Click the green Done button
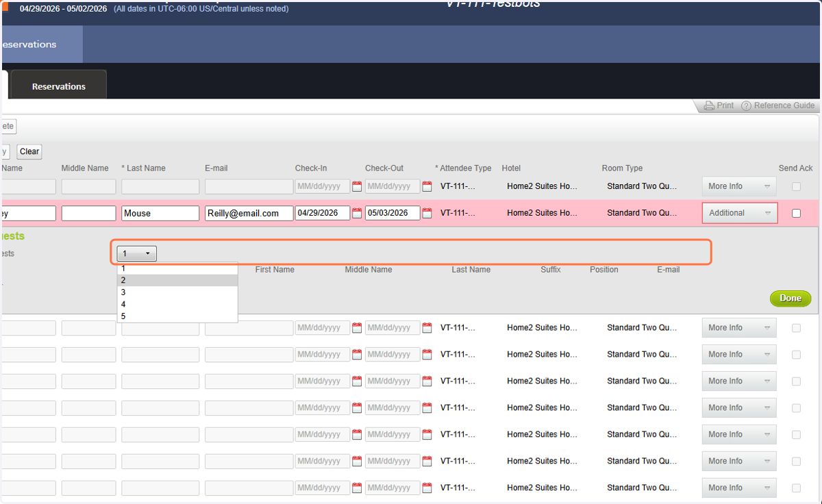The width and height of the screenshot is (822, 504). tap(790, 298)
